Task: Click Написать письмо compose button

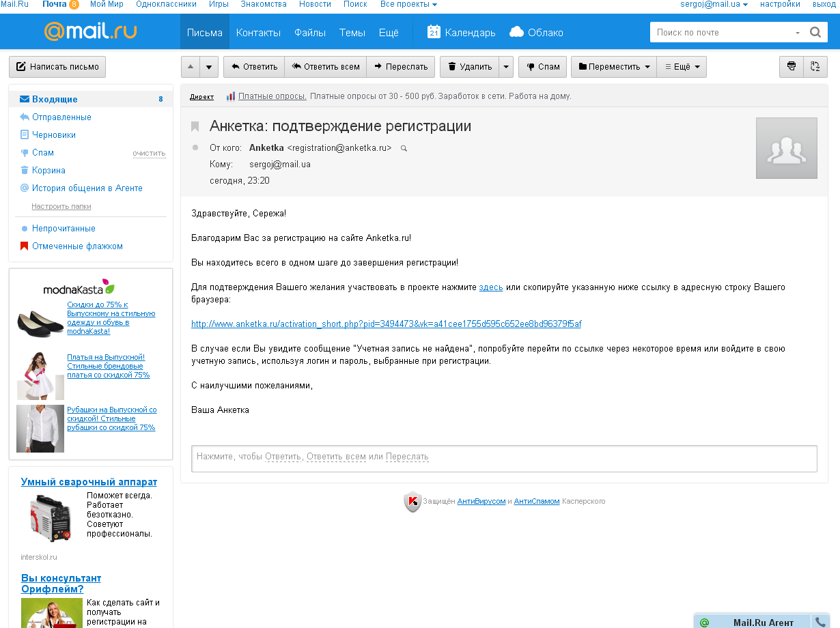Action: tap(57, 67)
